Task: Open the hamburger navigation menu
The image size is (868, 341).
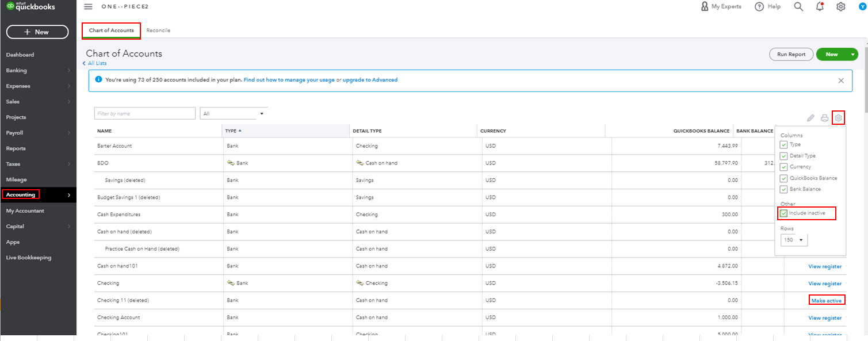Action: pyautogui.click(x=88, y=6)
